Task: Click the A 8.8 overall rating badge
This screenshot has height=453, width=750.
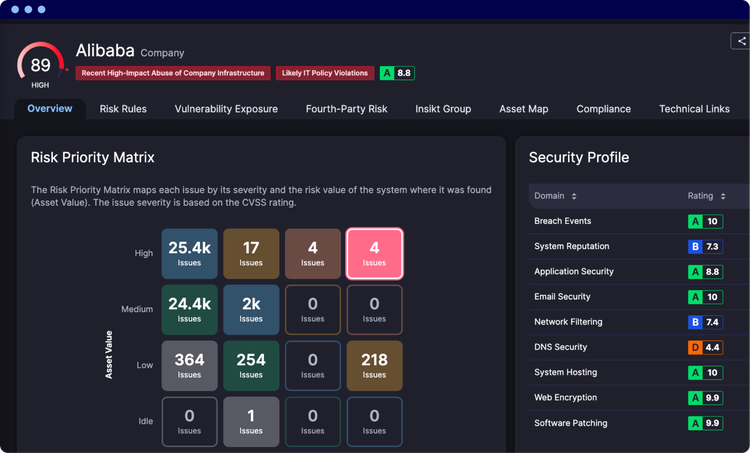Action: pos(397,73)
